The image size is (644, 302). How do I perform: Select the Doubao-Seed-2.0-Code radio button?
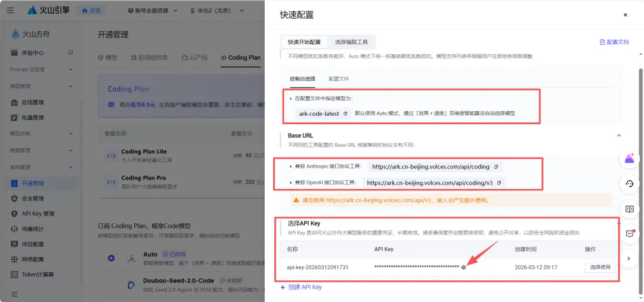coord(111,284)
